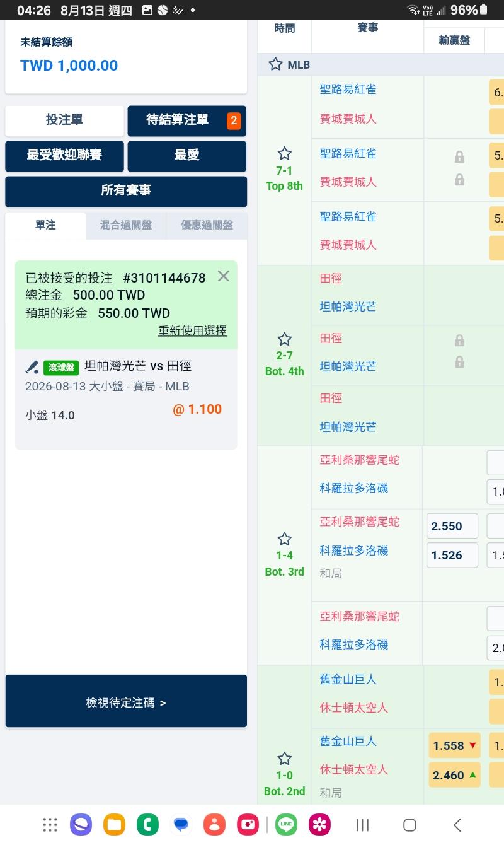Click the 賽事 column header
504x845 pixels.
click(x=367, y=28)
